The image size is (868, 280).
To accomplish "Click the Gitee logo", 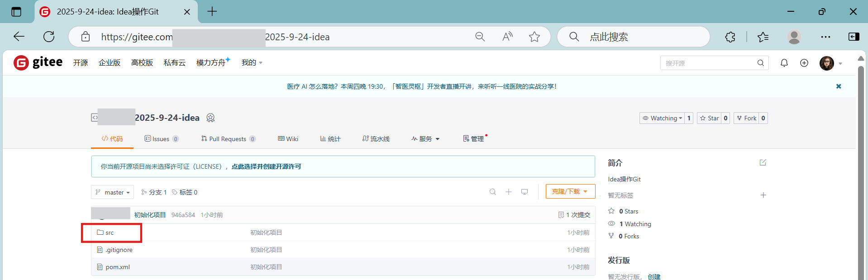I will (38, 62).
